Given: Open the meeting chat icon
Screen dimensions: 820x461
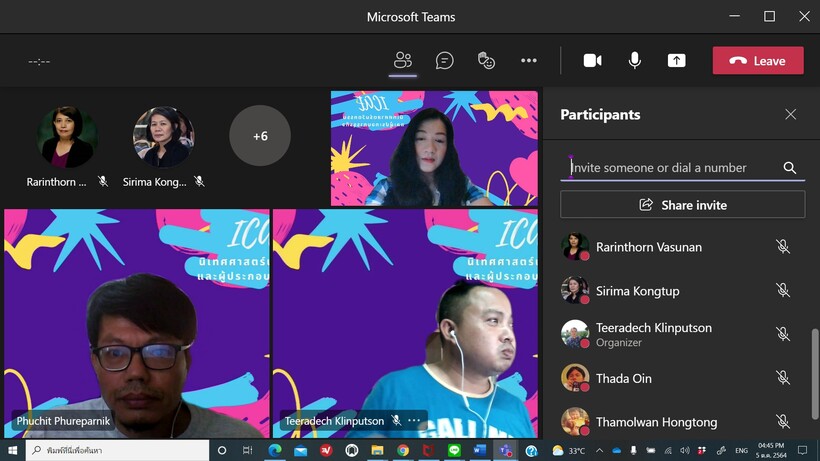Looking at the screenshot, I should click(x=445, y=60).
